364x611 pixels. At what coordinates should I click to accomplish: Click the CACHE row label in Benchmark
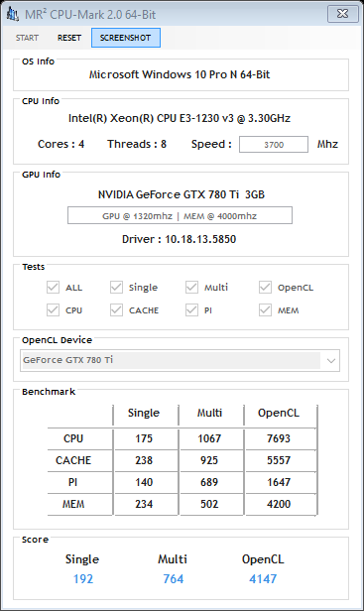click(73, 460)
